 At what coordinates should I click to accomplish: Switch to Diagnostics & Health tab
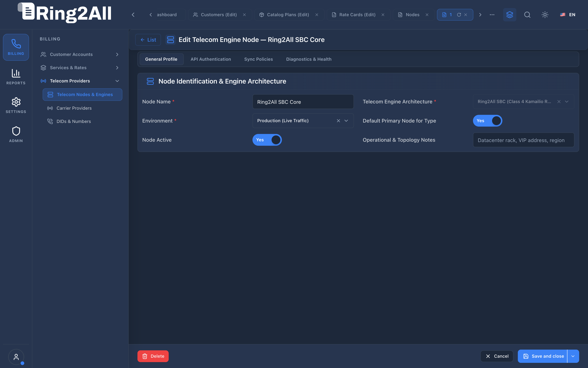coord(309,59)
